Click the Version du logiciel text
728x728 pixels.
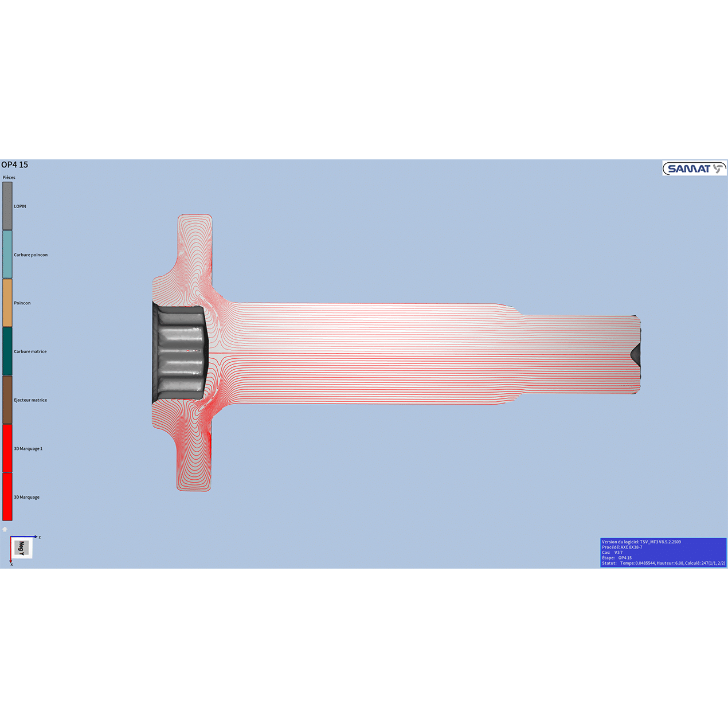click(x=641, y=542)
